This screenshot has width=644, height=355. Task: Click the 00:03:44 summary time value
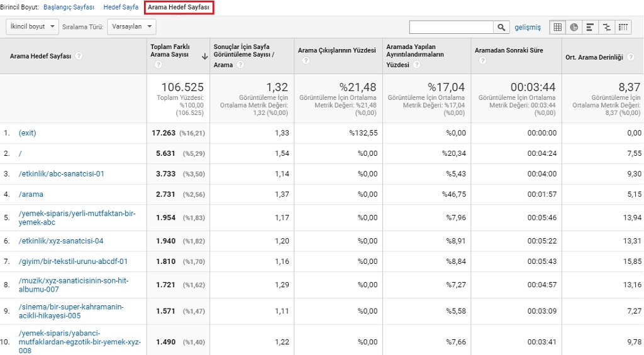533,87
